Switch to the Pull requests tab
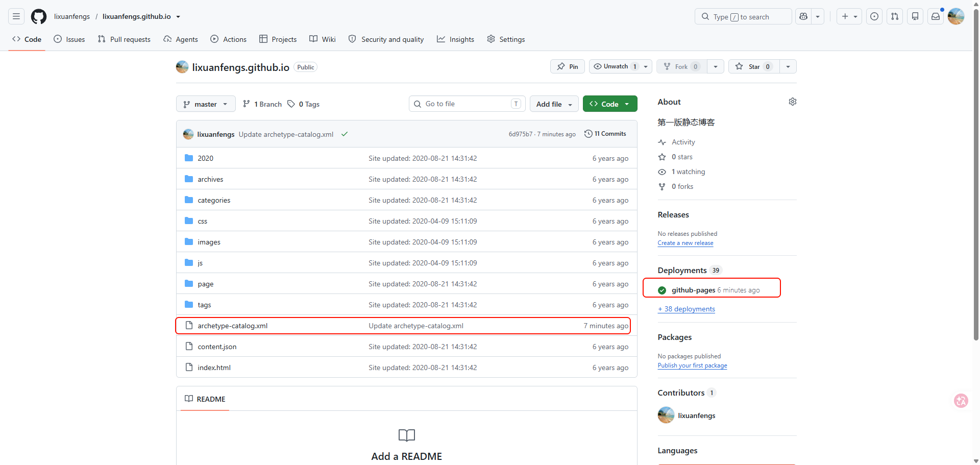 (124, 39)
